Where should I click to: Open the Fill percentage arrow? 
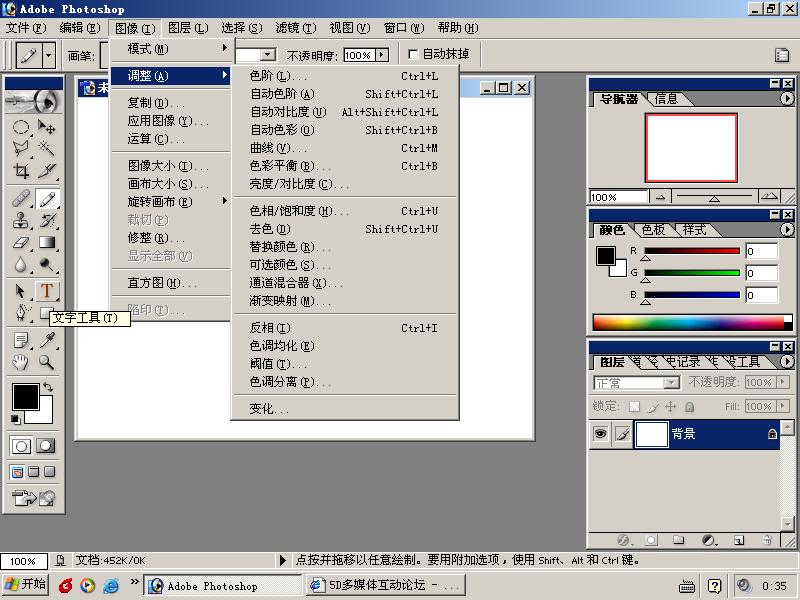pyautogui.click(x=783, y=406)
